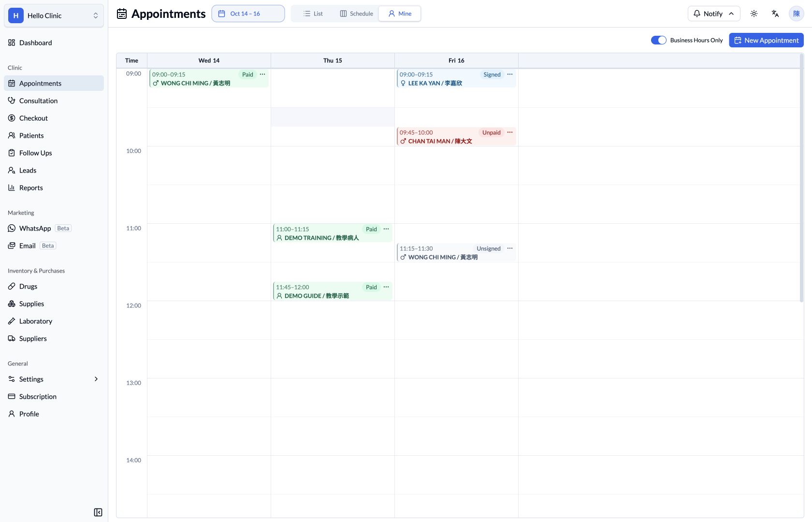Expand the Settings submenu
Screen dimensions: 812x522
tap(54, 379)
